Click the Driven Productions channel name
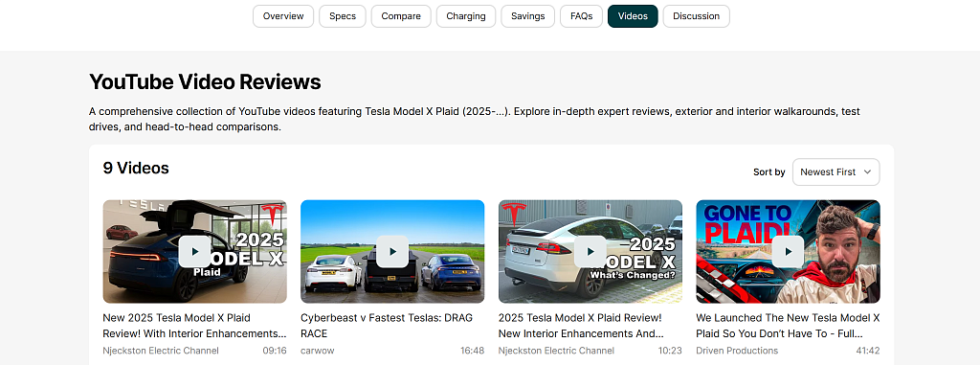The width and height of the screenshot is (980, 365). (737, 351)
